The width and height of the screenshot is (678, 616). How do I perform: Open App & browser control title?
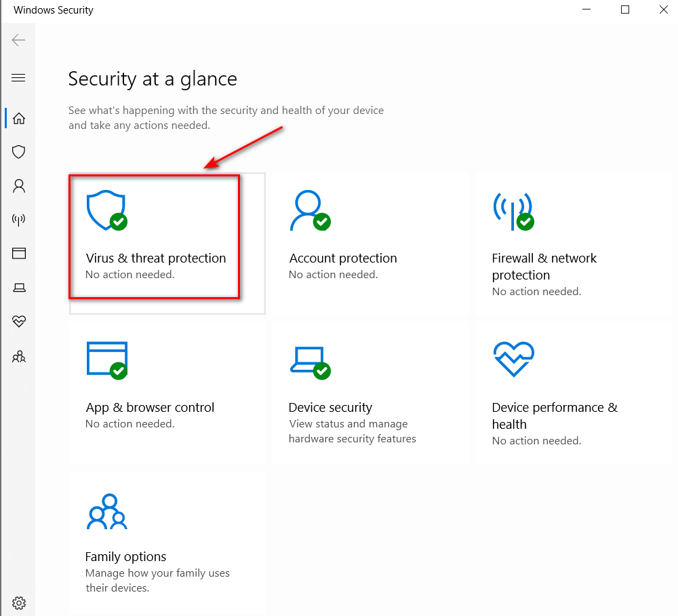pyautogui.click(x=150, y=408)
